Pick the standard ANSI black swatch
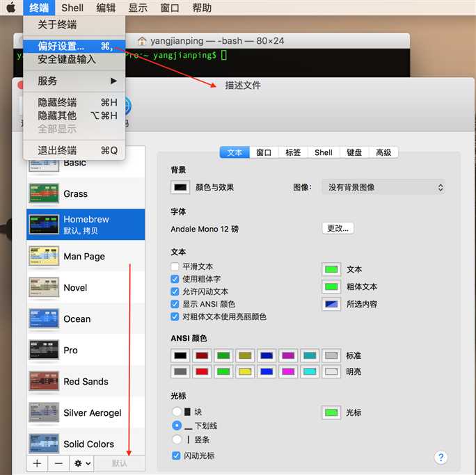 [x=180, y=355]
